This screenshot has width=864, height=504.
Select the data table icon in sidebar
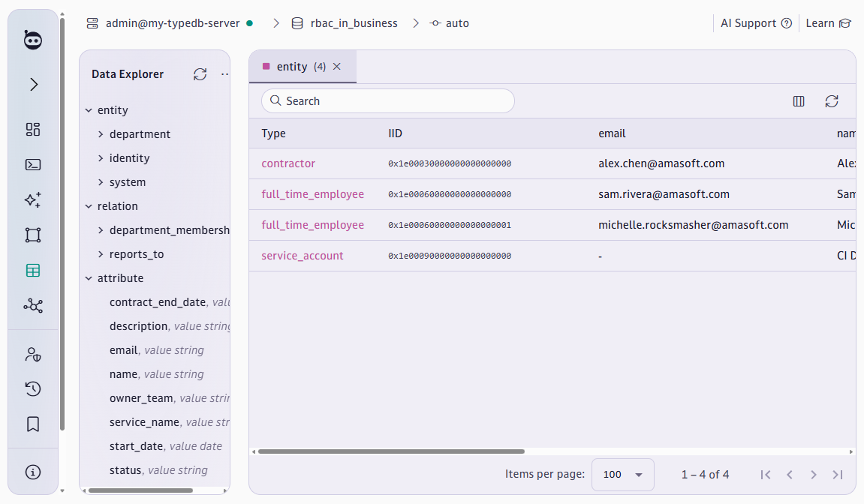[x=33, y=271]
